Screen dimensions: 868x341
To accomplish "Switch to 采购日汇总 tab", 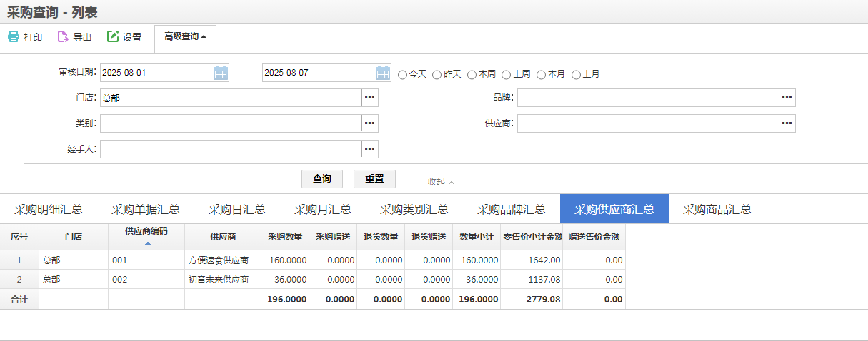I will click(x=237, y=209).
